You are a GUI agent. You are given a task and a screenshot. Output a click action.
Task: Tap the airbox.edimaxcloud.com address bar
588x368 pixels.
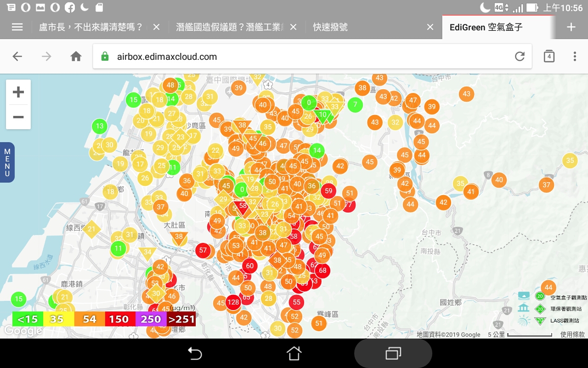[x=312, y=57]
